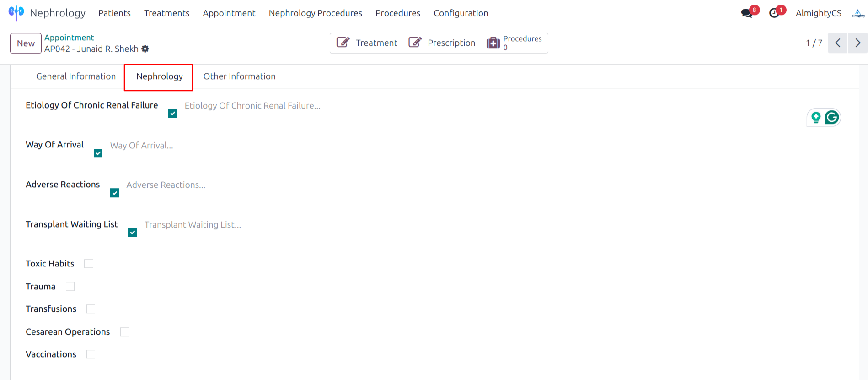The width and height of the screenshot is (868, 380).
Task: Open the Configuration menu
Action: [461, 13]
